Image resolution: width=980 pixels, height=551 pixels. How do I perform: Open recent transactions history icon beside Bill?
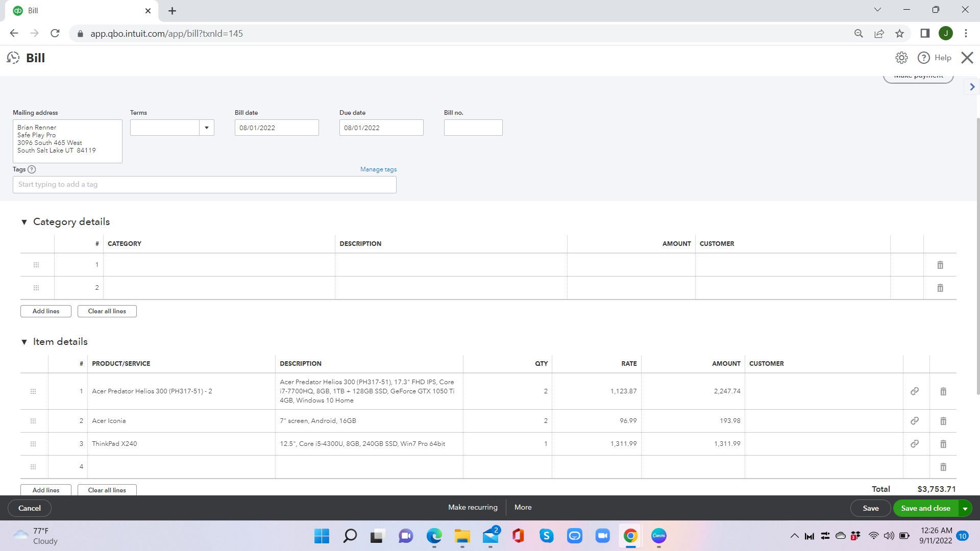(x=13, y=58)
